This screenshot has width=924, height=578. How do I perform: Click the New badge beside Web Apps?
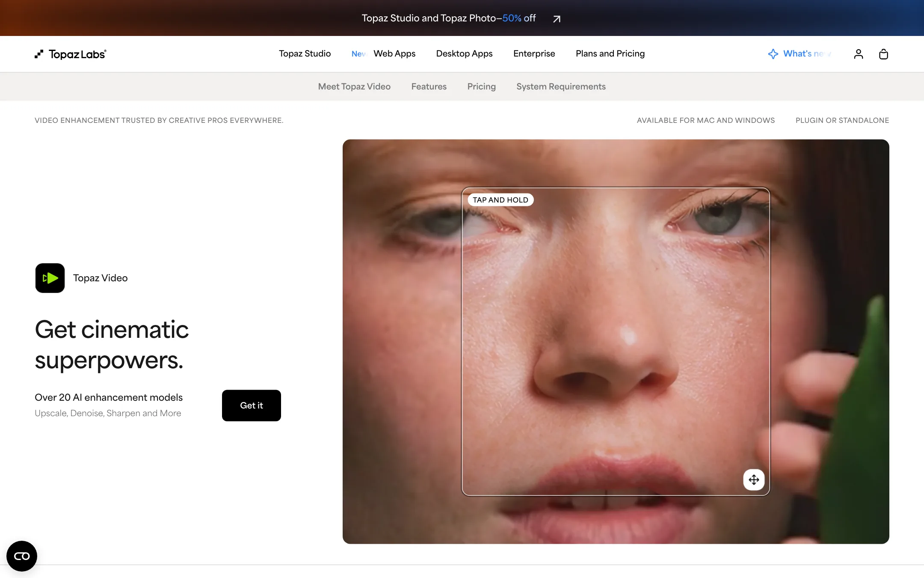point(359,54)
